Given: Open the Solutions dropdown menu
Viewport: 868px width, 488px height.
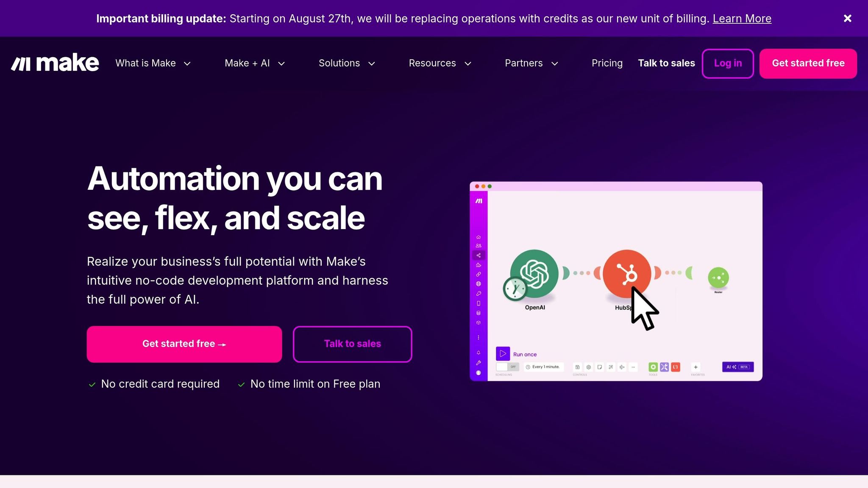Looking at the screenshot, I should click(x=347, y=63).
